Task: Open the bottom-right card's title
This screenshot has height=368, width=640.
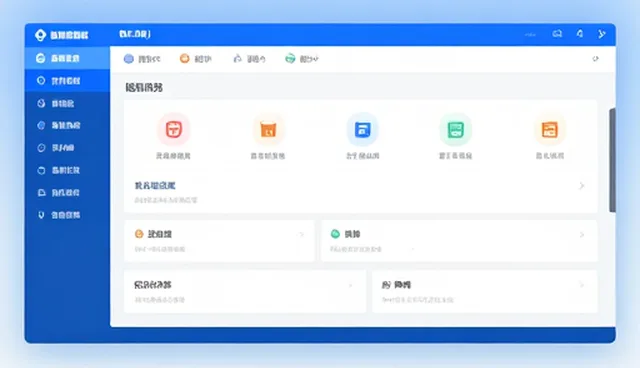Action: [x=396, y=285]
